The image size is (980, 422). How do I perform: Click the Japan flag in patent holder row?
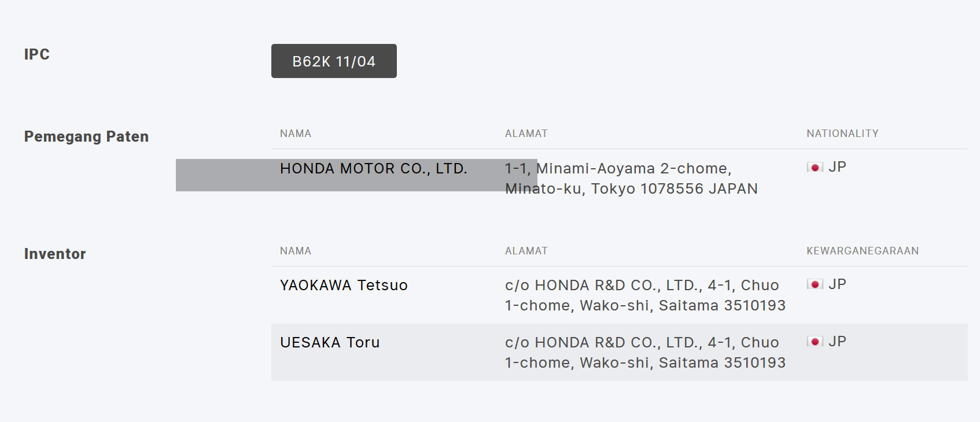pyautogui.click(x=815, y=167)
